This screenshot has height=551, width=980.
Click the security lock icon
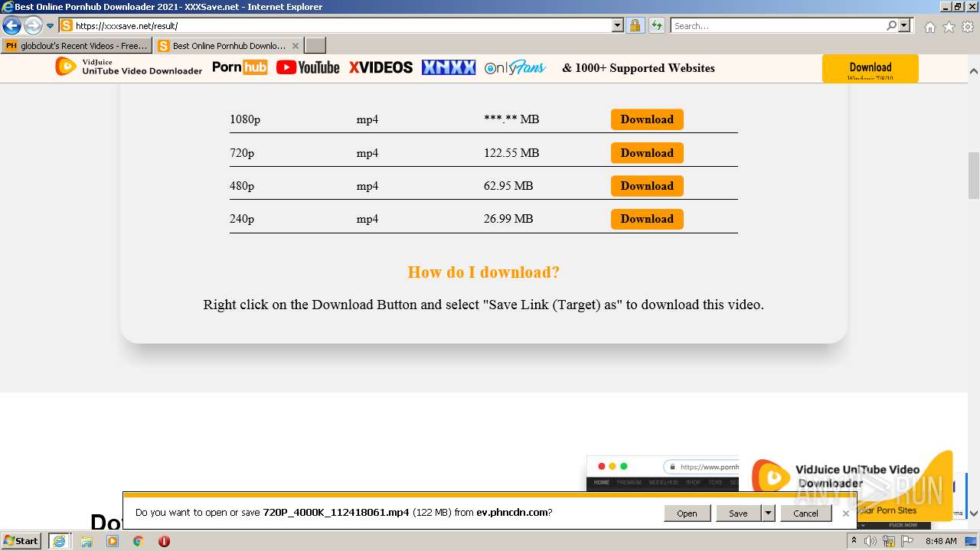coord(635,25)
